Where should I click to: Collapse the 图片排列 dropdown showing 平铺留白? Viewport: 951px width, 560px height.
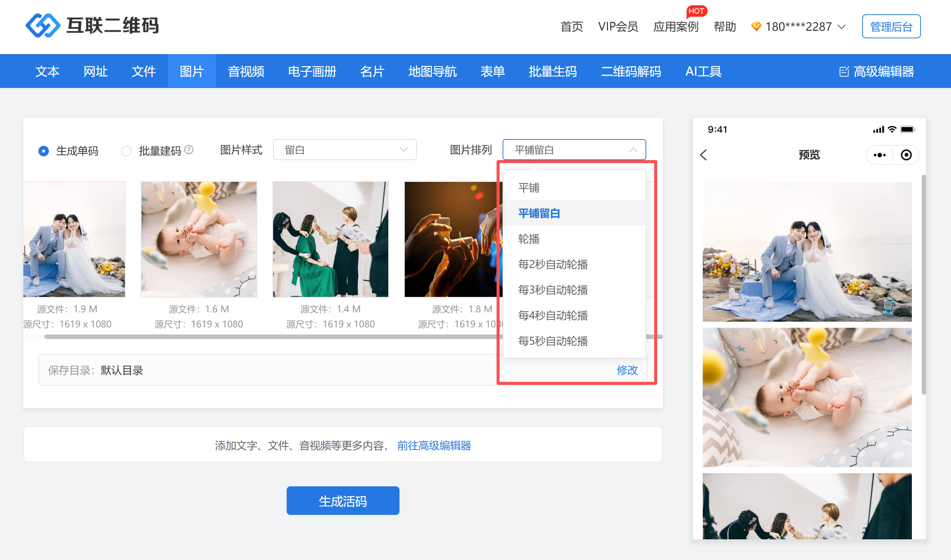click(574, 150)
